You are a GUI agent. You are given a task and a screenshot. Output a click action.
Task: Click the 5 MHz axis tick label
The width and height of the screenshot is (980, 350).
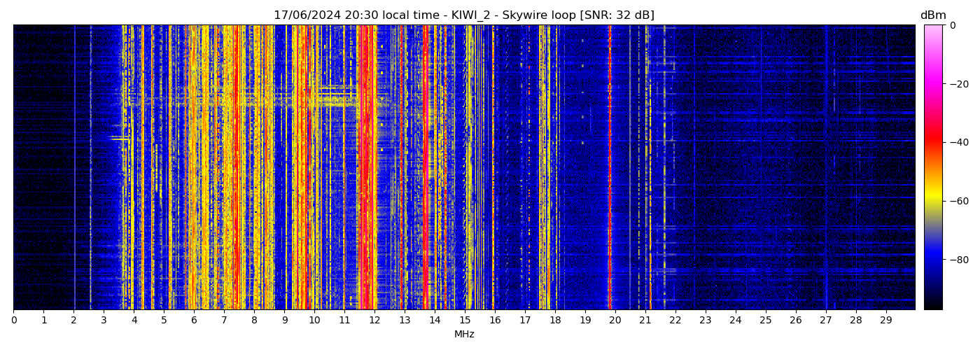(164, 320)
